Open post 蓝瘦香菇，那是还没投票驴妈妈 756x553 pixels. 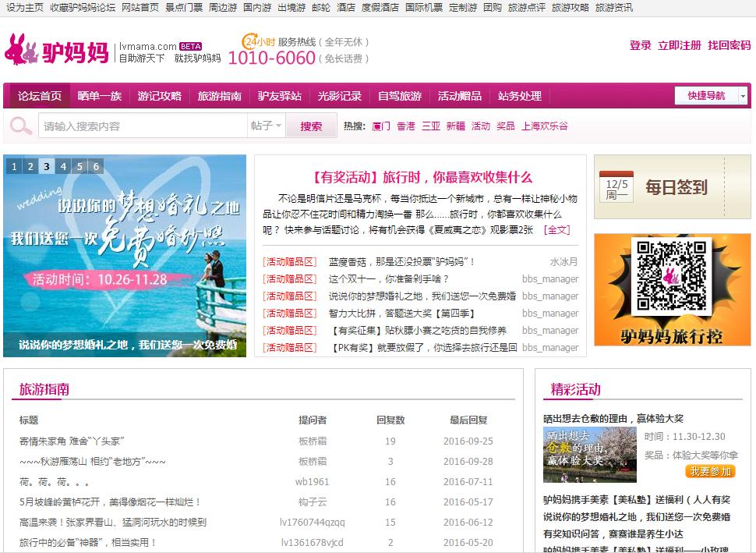[402, 261]
